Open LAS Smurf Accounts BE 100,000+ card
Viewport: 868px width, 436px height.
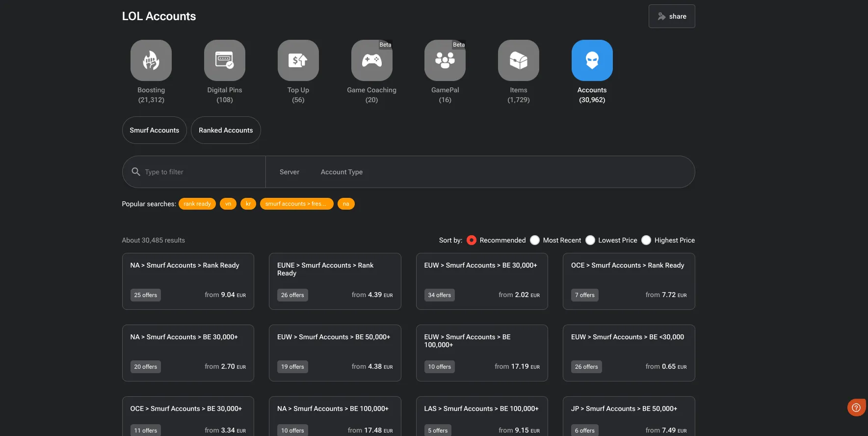pos(482,416)
